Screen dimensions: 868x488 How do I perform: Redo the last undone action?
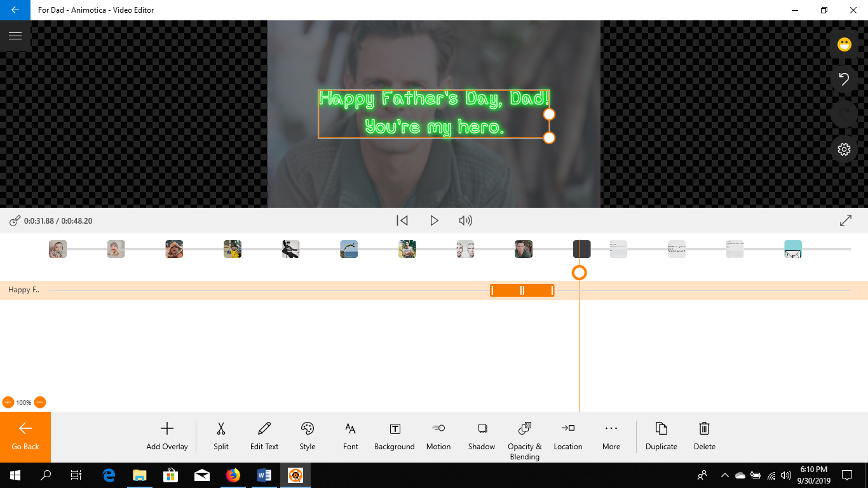tap(844, 114)
